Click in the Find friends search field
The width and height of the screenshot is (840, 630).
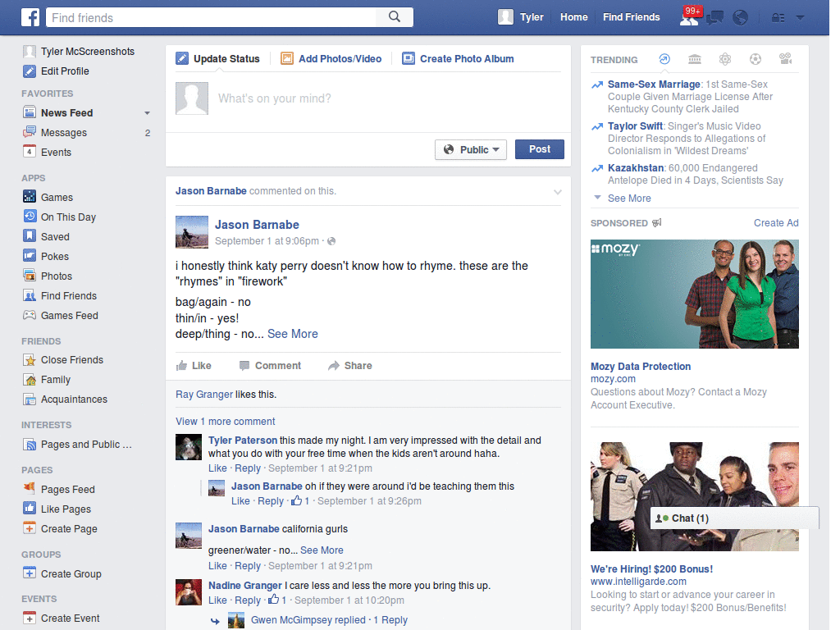pyautogui.click(x=212, y=17)
